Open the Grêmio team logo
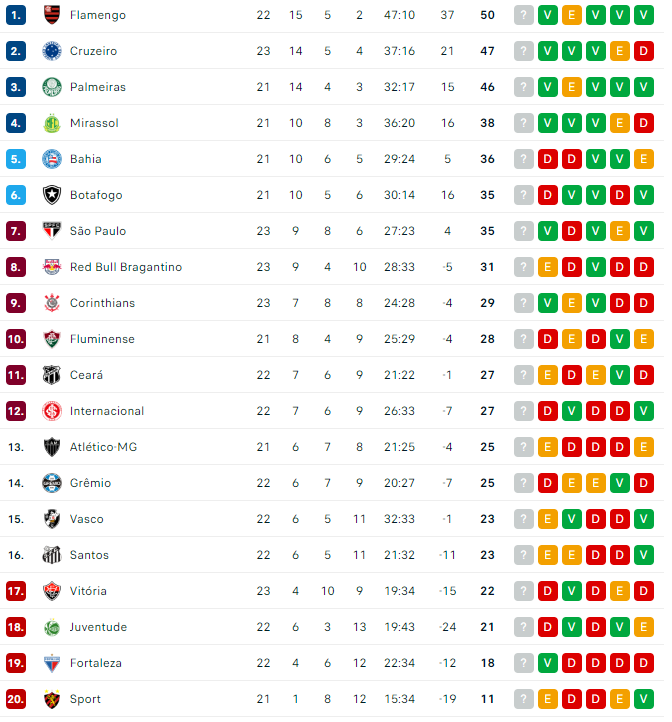Screen dimensions: 672x722 coord(52,483)
